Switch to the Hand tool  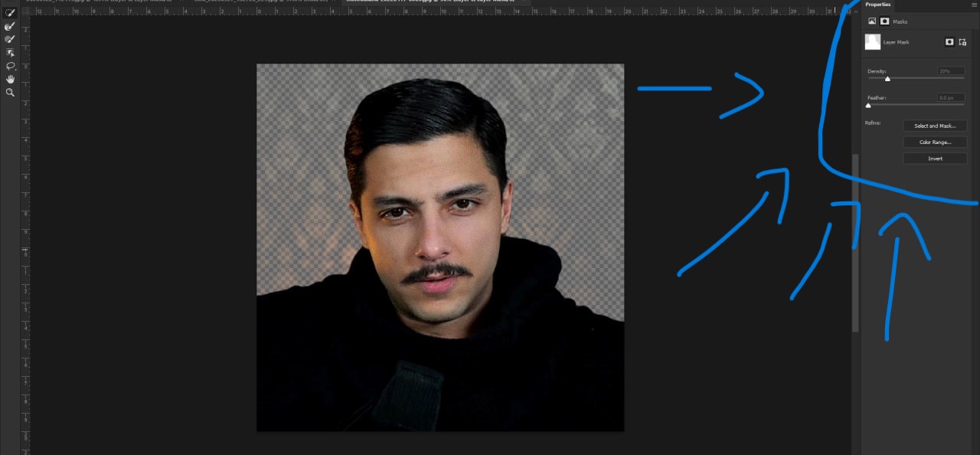click(10, 79)
